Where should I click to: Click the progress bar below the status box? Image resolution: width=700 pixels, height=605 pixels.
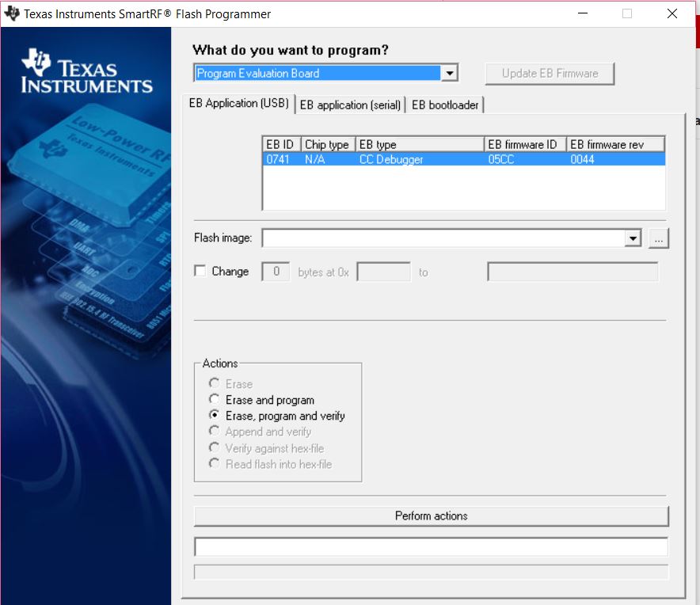tap(432, 572)
